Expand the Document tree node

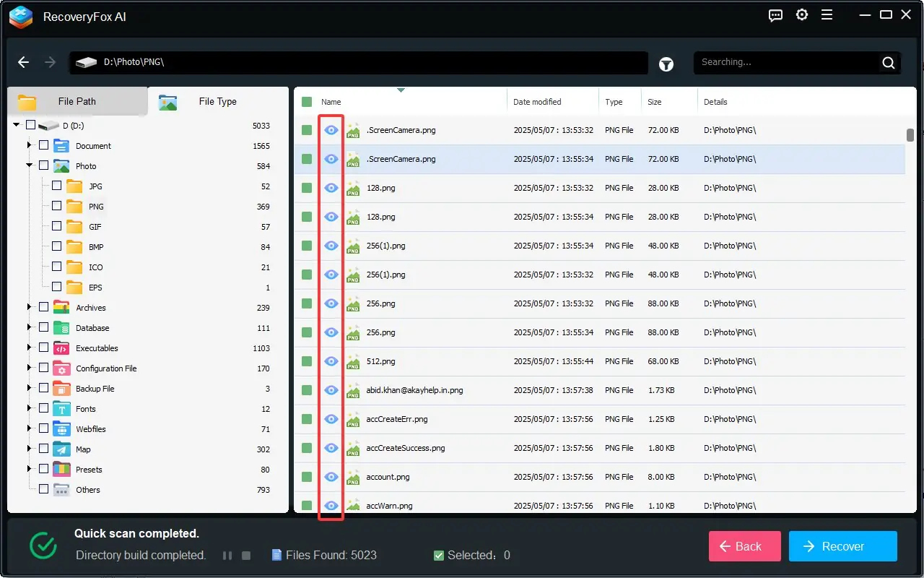(x=30, y=145)
